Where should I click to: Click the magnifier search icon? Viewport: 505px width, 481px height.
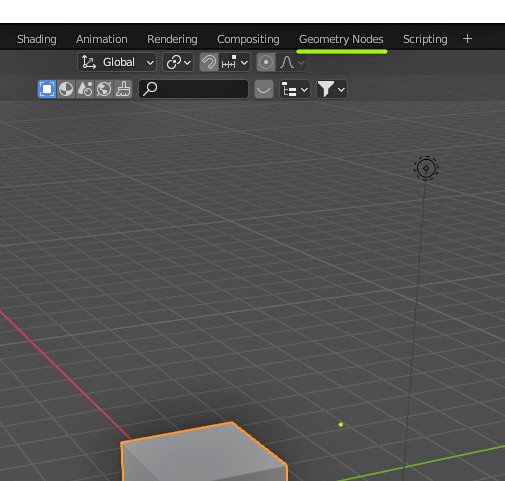[x=150, y=89]
